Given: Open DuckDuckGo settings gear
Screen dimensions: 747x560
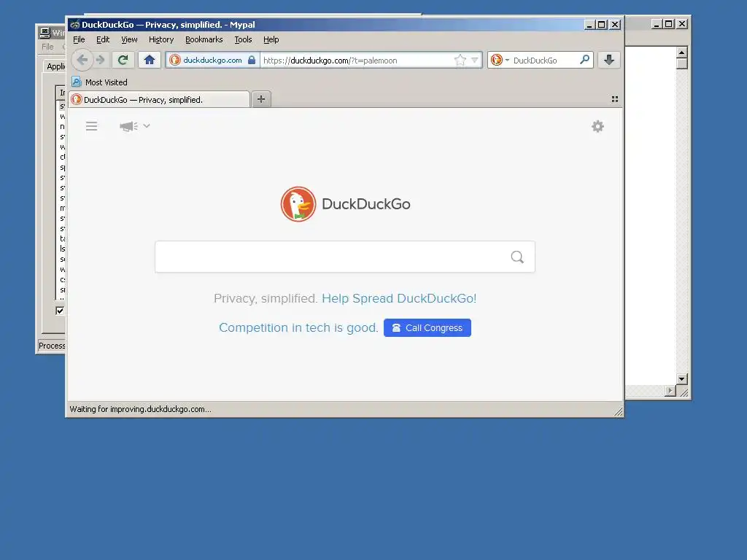Looking at the screenshot, I should [x=597, y=126].
